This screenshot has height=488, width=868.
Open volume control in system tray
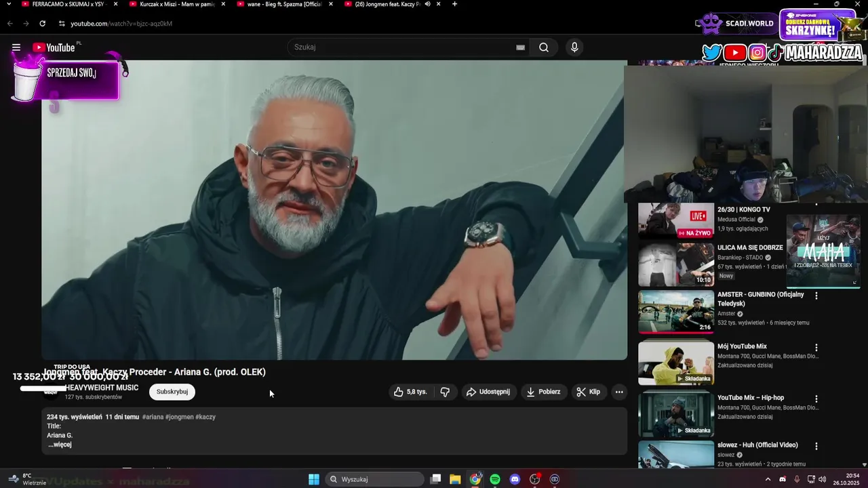tap(823, 479)
